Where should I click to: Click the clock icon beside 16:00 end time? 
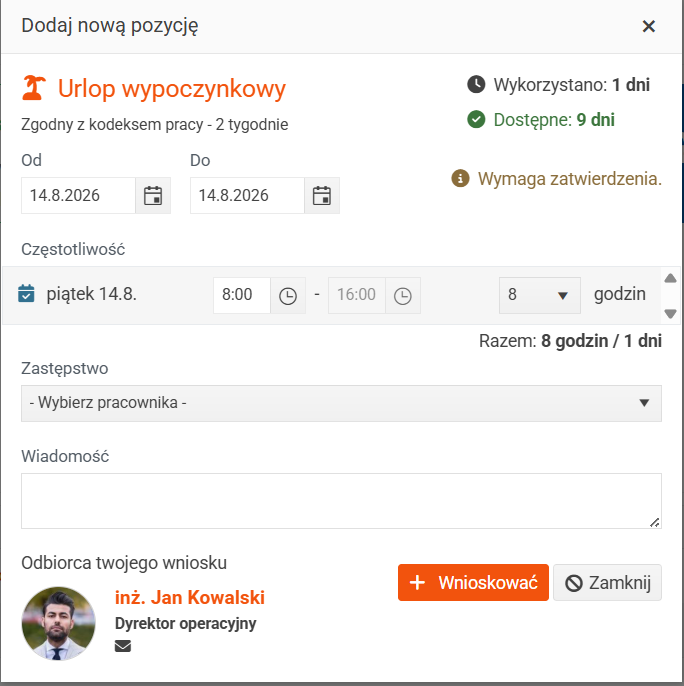pos(403,296)
